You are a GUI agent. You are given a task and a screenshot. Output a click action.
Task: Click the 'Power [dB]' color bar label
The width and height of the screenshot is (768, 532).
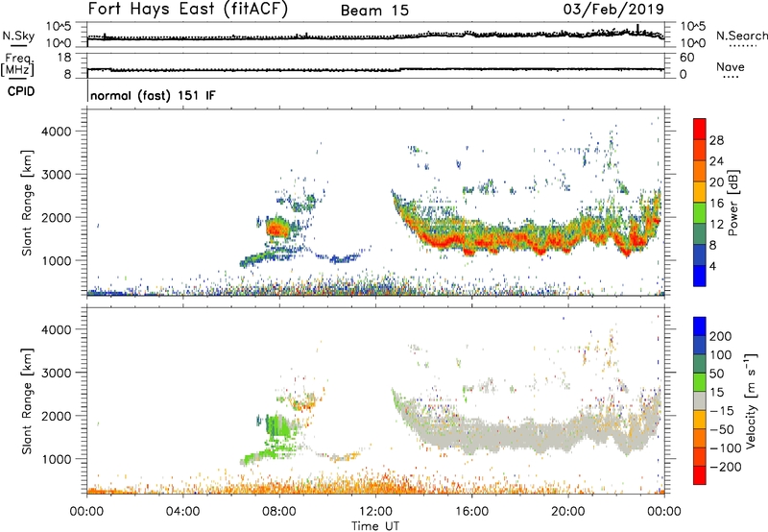point(732,203)
